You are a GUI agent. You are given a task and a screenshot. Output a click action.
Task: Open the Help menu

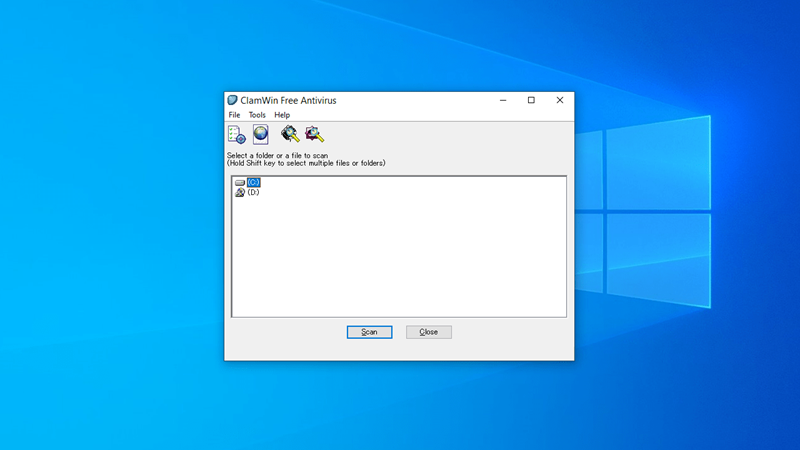282,115
